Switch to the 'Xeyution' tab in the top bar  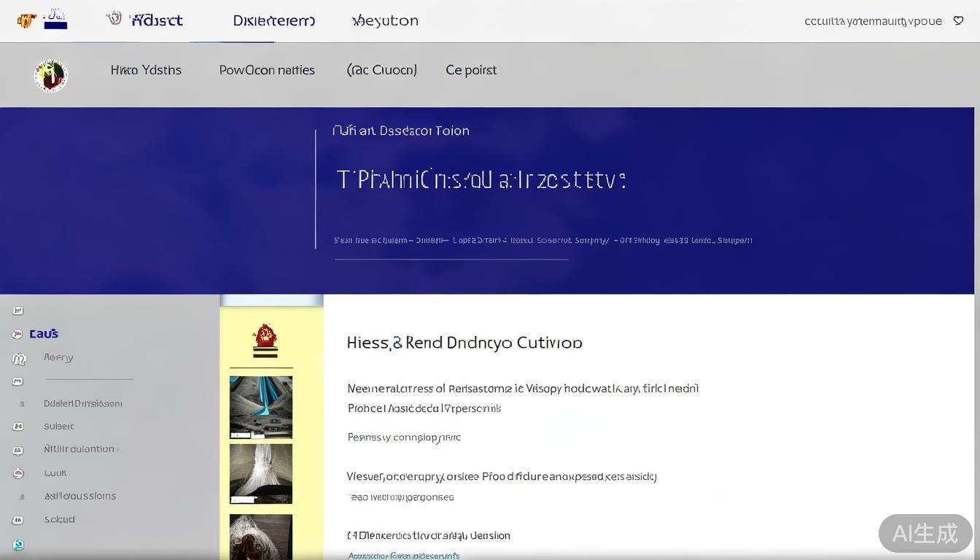385,21
